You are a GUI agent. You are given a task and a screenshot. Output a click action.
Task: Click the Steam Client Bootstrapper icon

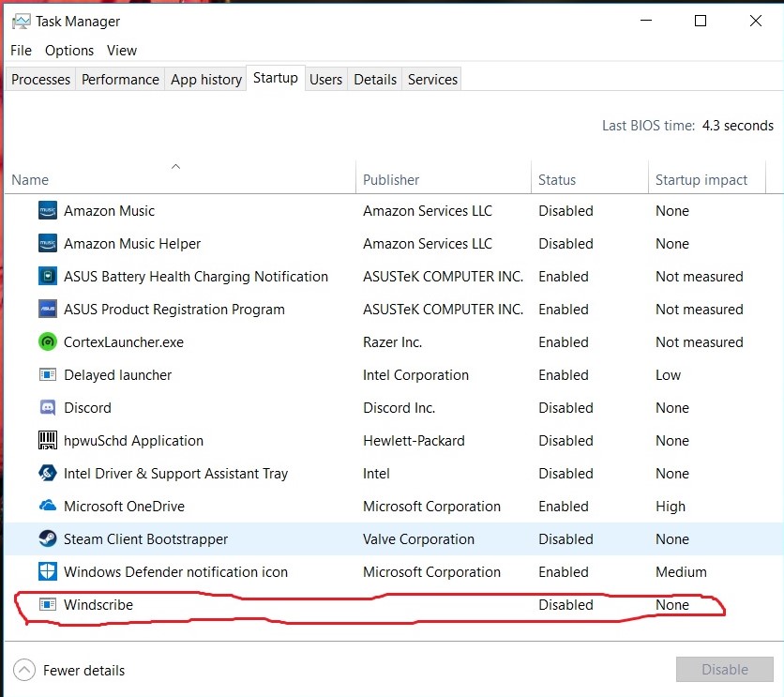pos(48,538)
